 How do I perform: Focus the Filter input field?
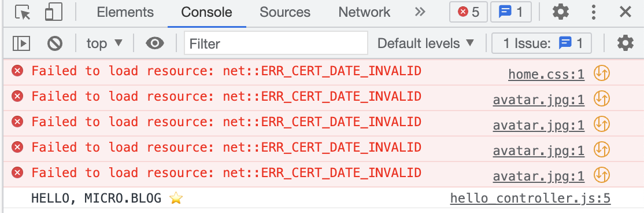coord(276,43)
